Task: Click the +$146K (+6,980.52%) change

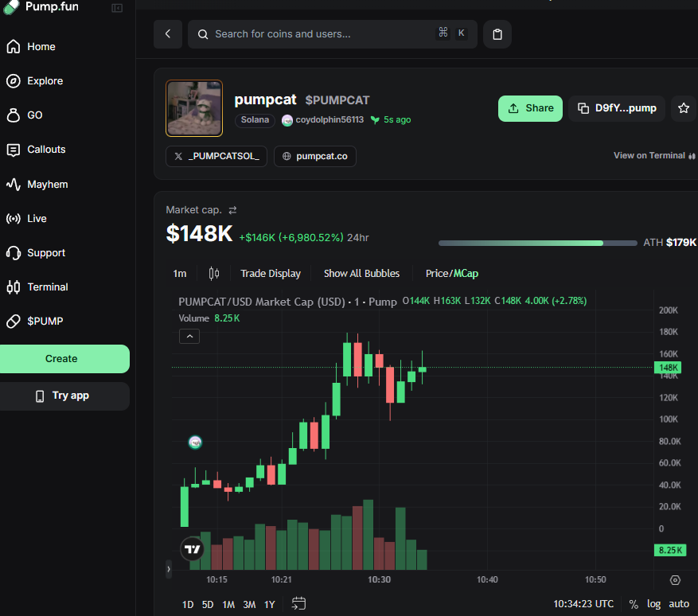Action: 291,238
